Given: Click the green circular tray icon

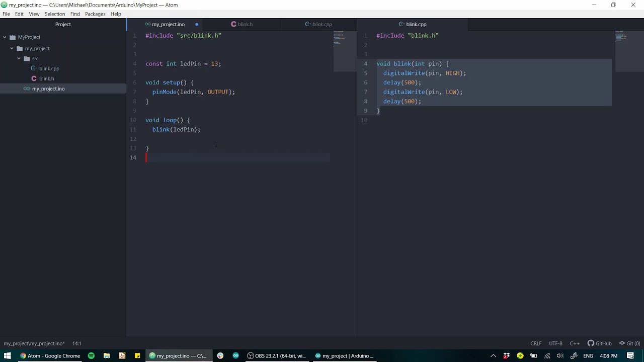Looking at the screenshot, I should (x=520, y=355).
